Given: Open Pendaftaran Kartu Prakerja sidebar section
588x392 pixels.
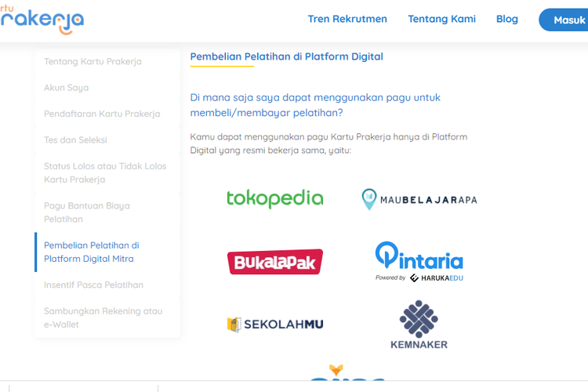Looking at the screenshot, I should [x=107, y=114].
